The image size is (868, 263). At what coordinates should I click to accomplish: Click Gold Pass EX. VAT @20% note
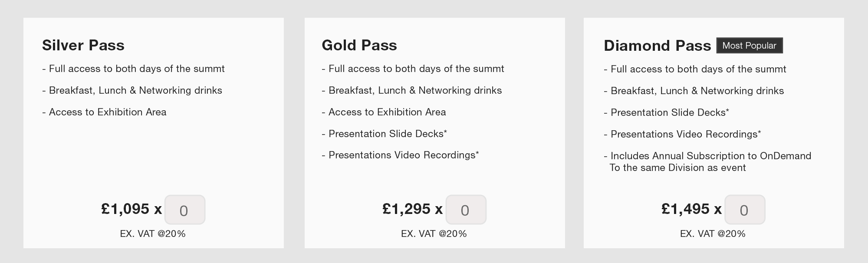click(x=434, y=233)
